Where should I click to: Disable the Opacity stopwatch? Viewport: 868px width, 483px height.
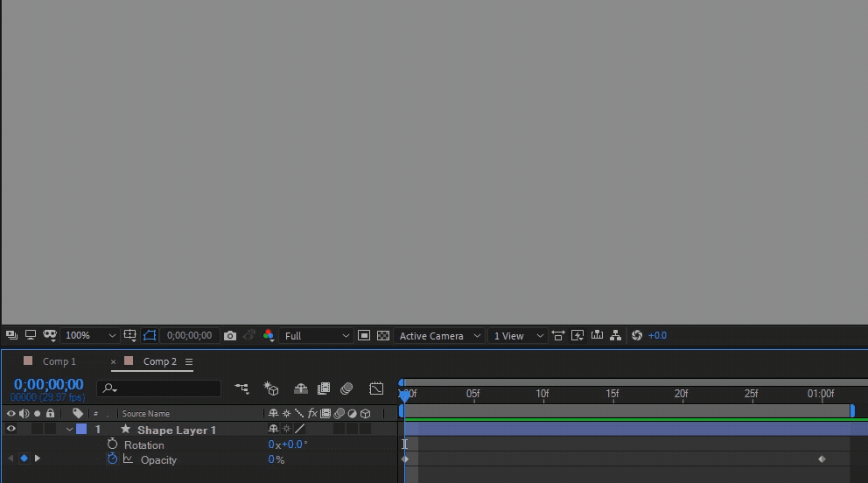(112, 459)
